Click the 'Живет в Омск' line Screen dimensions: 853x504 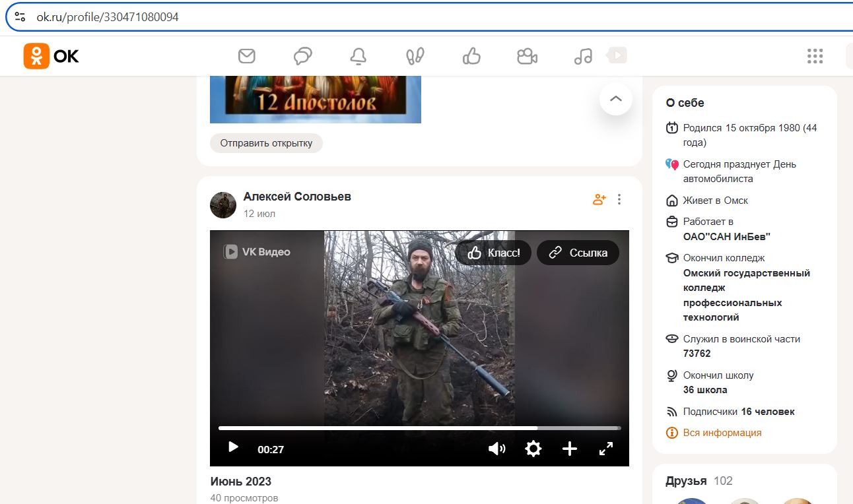[x=716, y=201]
